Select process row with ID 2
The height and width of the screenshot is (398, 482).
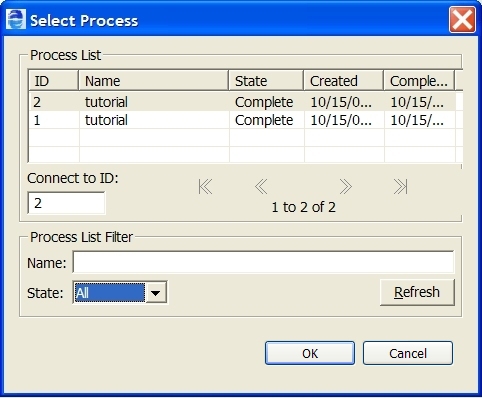click(242, 102)
